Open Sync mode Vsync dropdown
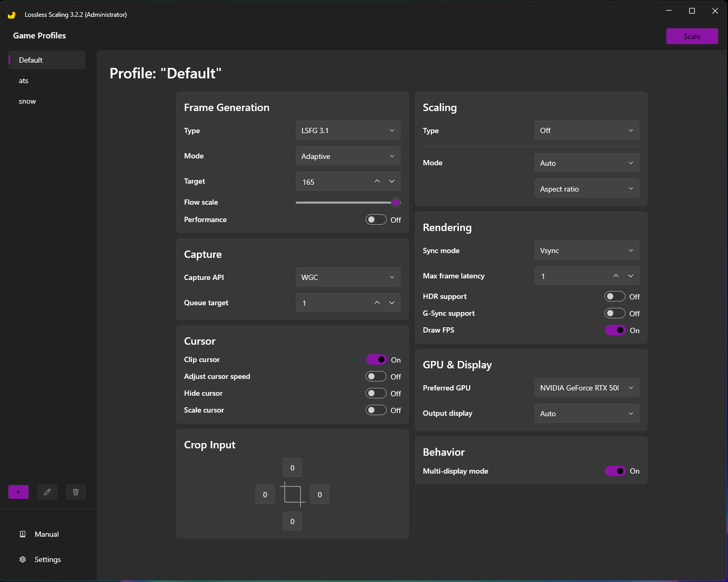Screen dimensions: 728x582 (x=587, y=250)
